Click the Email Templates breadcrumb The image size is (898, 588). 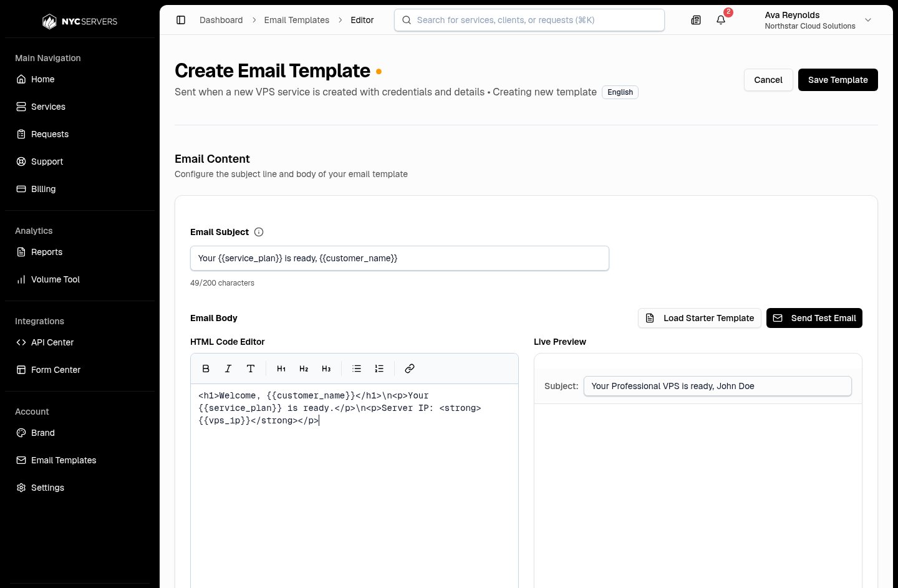[x=296, y=20]
